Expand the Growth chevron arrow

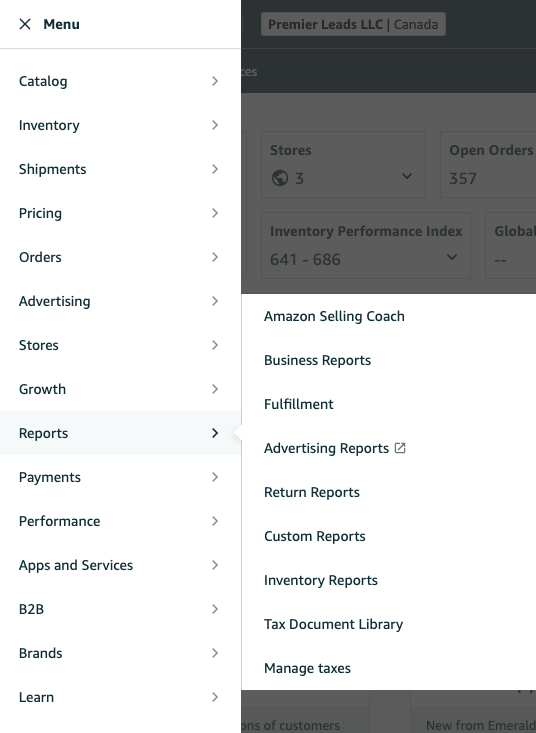coord(215,389)
